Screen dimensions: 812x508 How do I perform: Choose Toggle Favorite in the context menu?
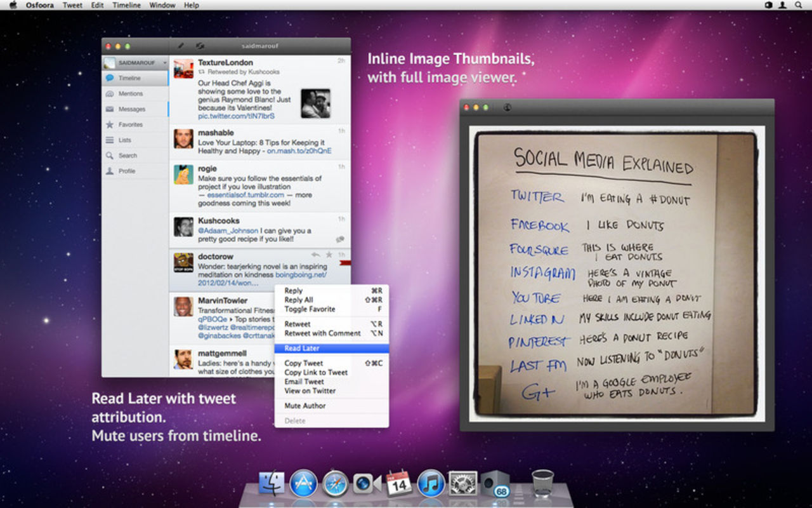tap(310, 309)
